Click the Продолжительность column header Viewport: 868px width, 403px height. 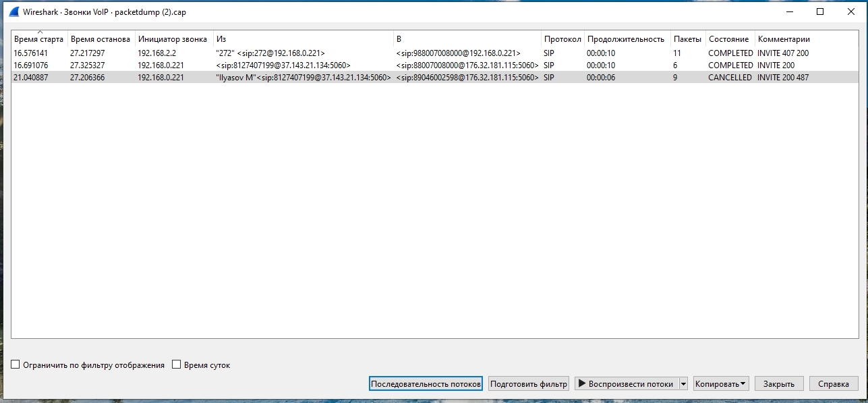point(625,39)
